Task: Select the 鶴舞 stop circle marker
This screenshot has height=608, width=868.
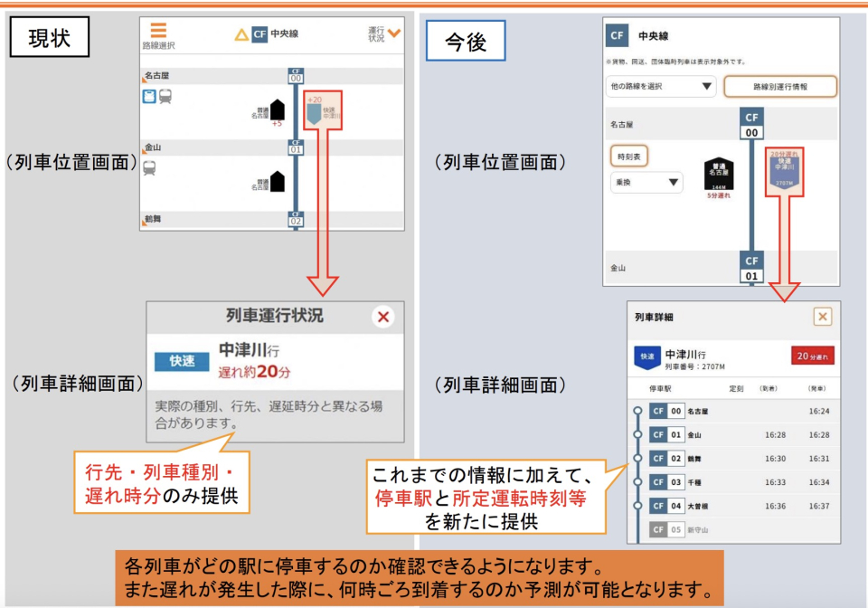Action: pos(637,459)
